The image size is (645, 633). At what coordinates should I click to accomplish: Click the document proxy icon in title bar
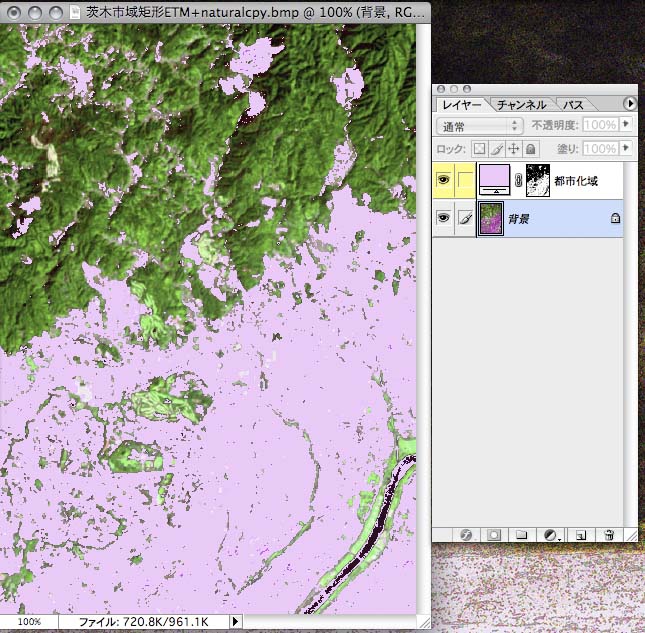[x=75, y=13]
